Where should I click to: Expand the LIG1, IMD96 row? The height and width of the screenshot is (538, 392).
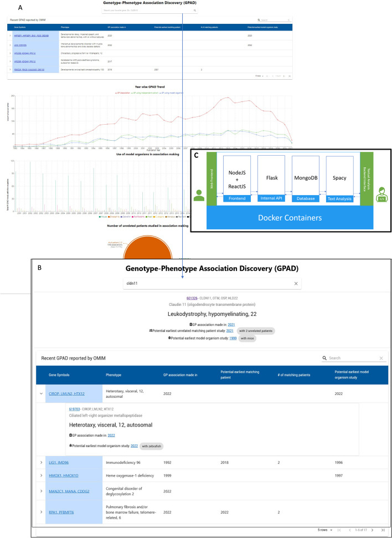point(42,461)
